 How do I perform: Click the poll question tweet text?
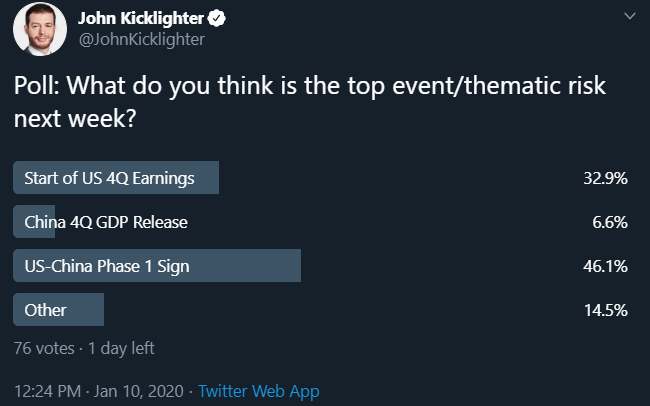pos(310,102)
